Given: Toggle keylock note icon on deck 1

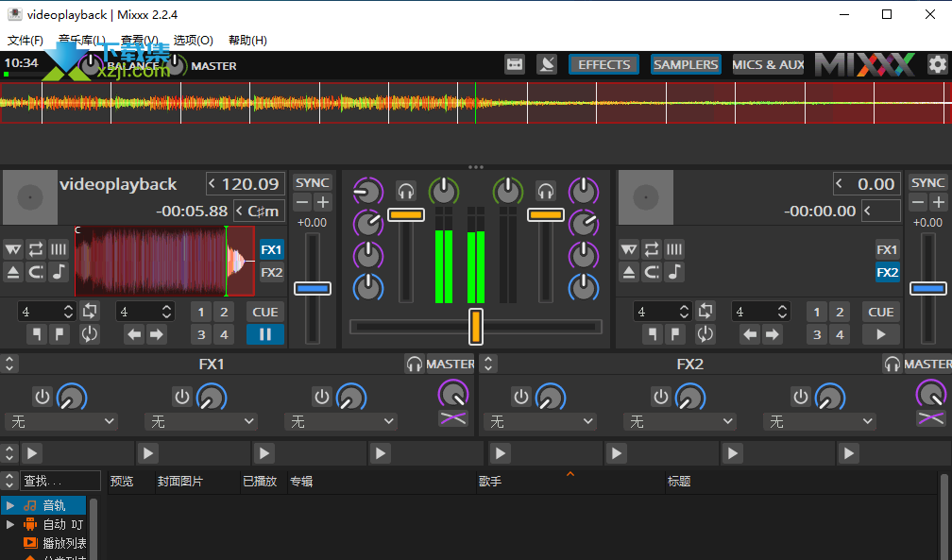Looking at the screenshot, I should tap(59, 271).
